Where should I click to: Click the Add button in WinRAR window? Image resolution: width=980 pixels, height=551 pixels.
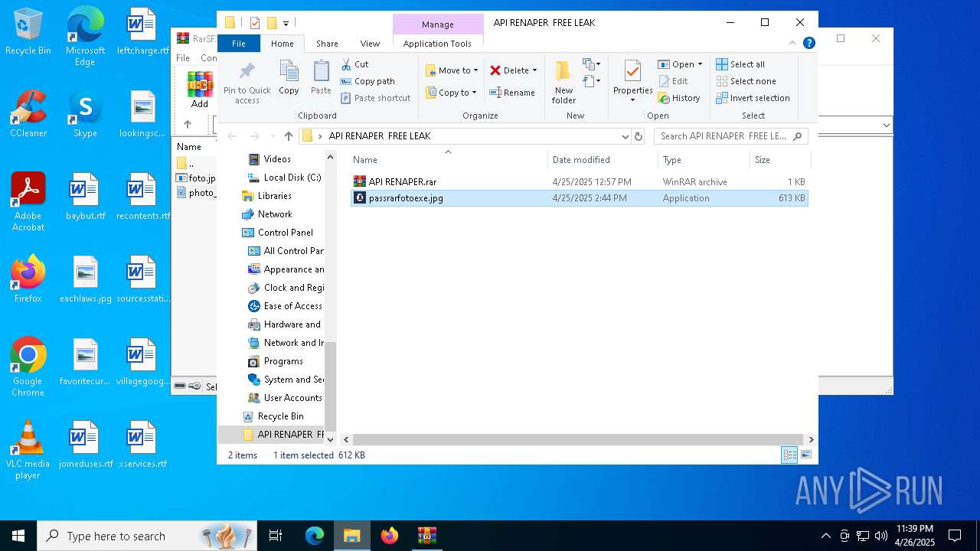[x=200, y=90]
